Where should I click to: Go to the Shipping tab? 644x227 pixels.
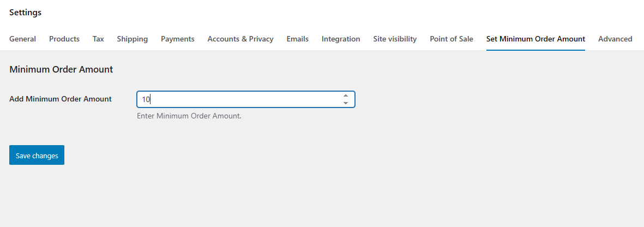point(132,39)
